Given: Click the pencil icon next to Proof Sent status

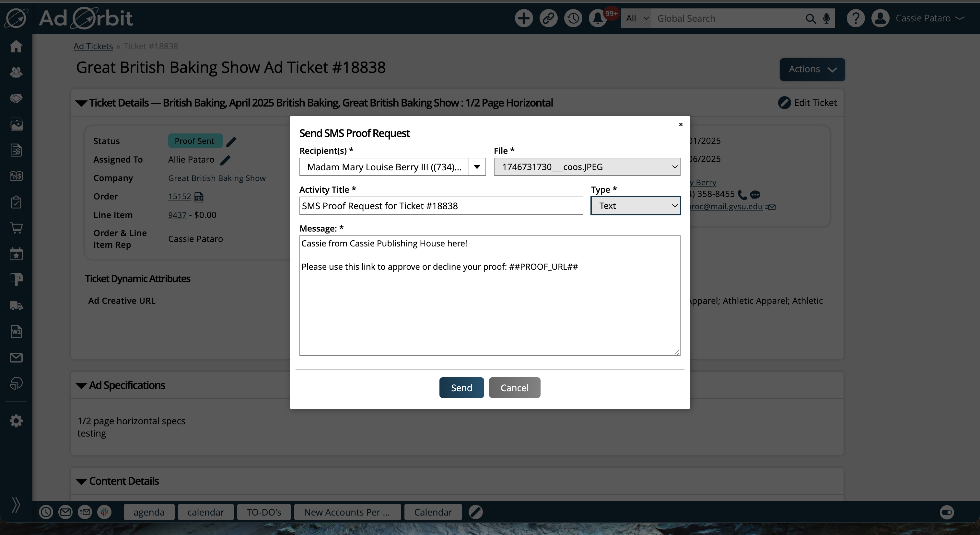Looking at the screenshot, I should [231, 142].
